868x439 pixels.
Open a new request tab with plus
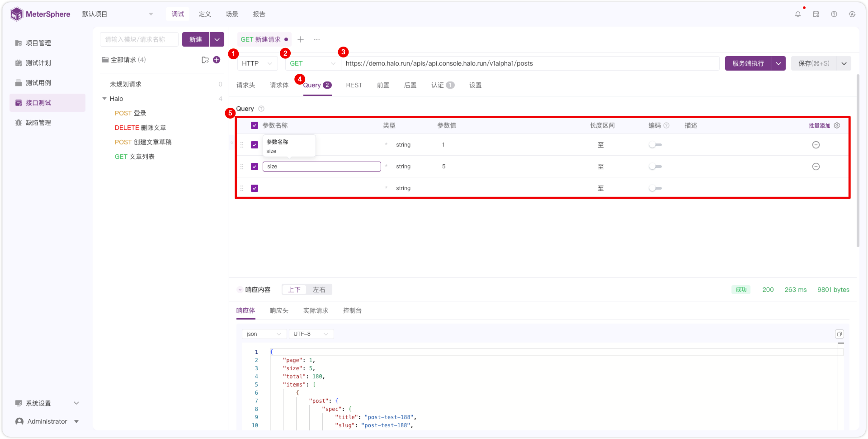coord(301,39)
